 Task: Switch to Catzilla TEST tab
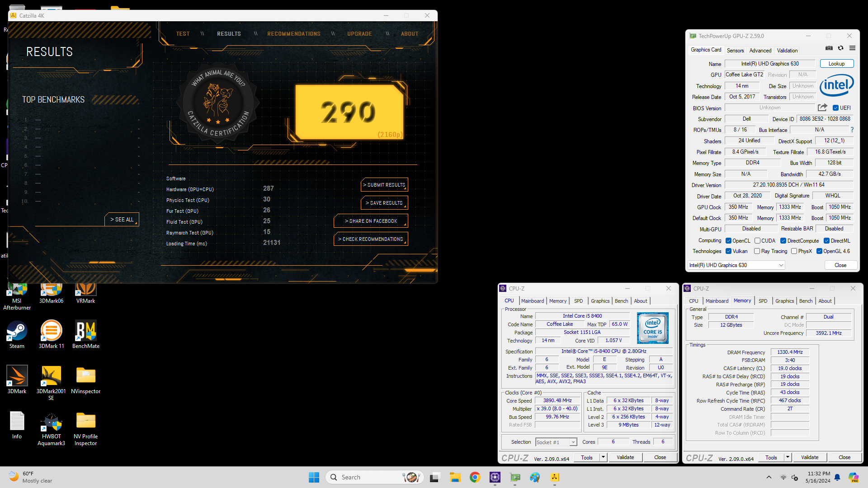(x=183, y=33)
